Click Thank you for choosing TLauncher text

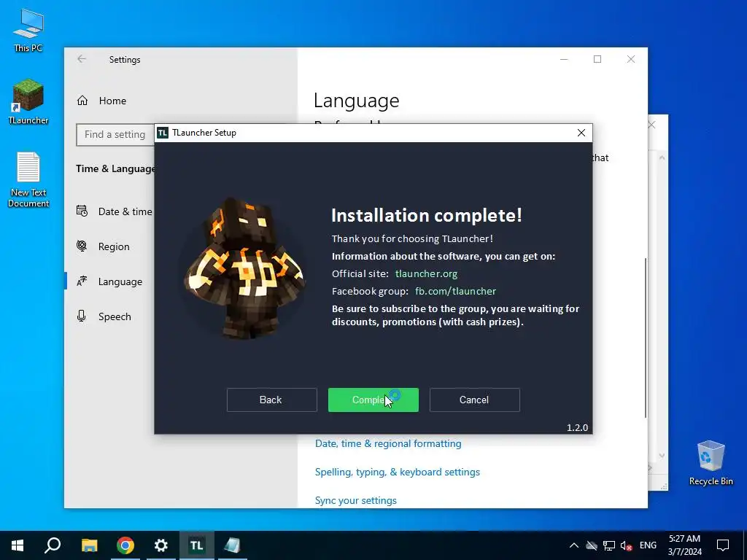click(x=412, y=238)
